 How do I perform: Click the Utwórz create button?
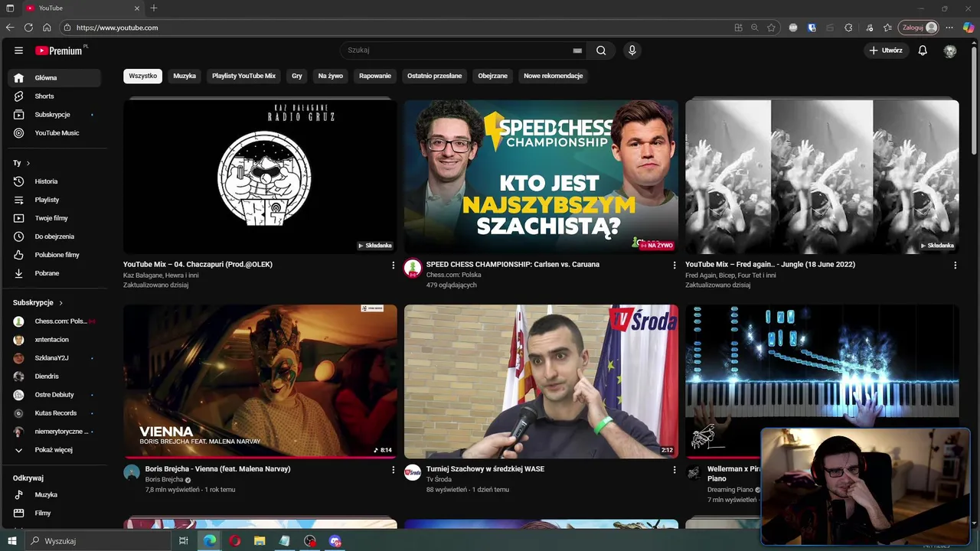(886, 51)
